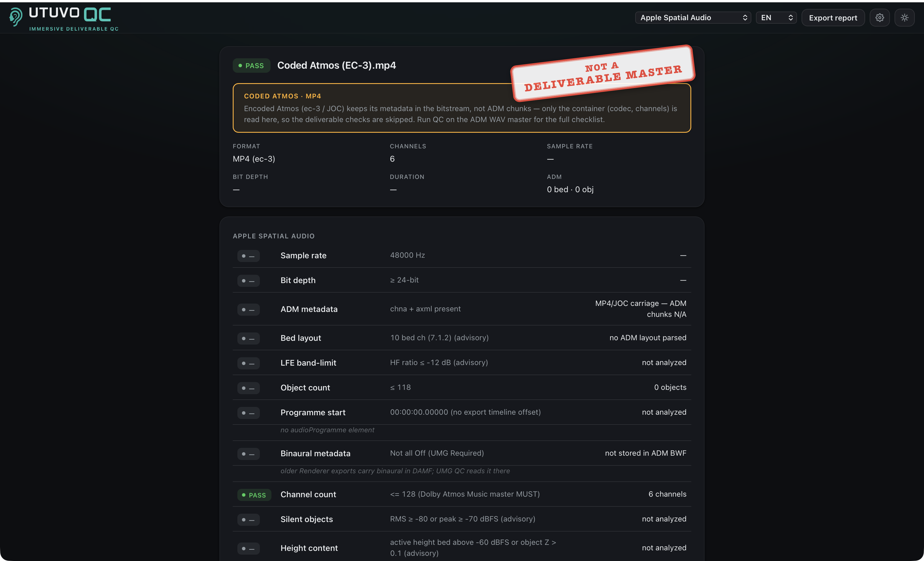Click the Binaural metadata check label

coord(315,453)
